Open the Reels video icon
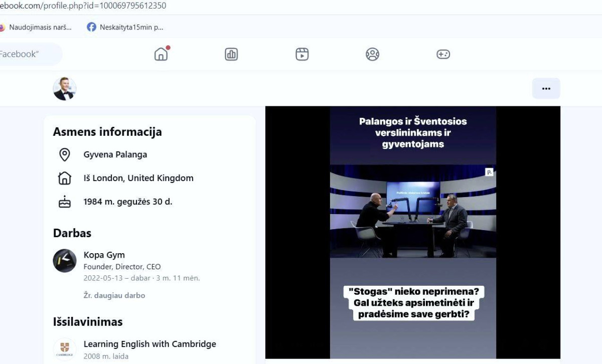This screenshot has height=364, width=602. (x=302, y=54)
